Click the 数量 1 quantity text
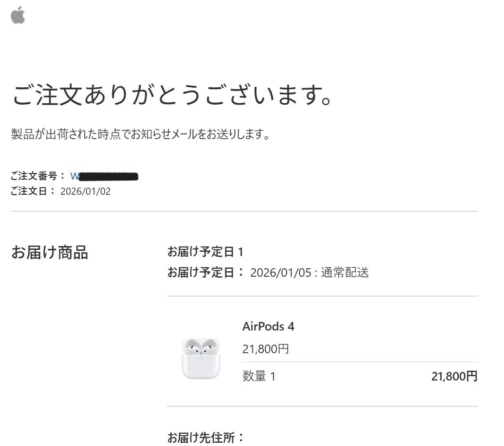 (x=259, y=376)
